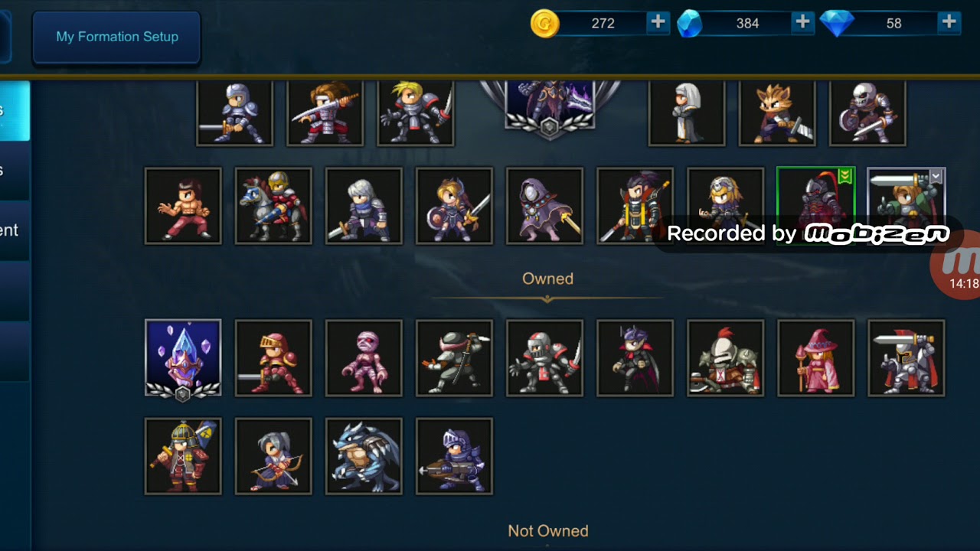The image size is (980, 551).
Task: Expand arrow badge on the sword hero
Action: (x=936, y=177)
